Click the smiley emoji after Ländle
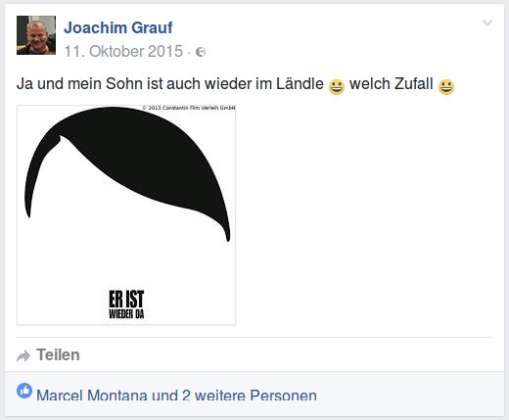The width and height of the screenshot is (509, 420). 337,87
